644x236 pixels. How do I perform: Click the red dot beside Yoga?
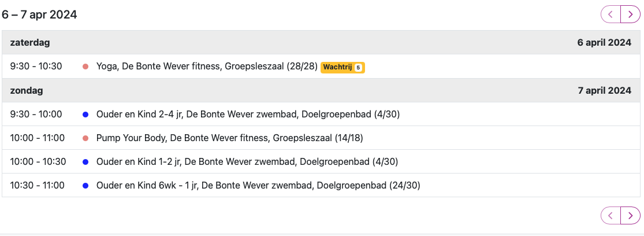(85, 67)
